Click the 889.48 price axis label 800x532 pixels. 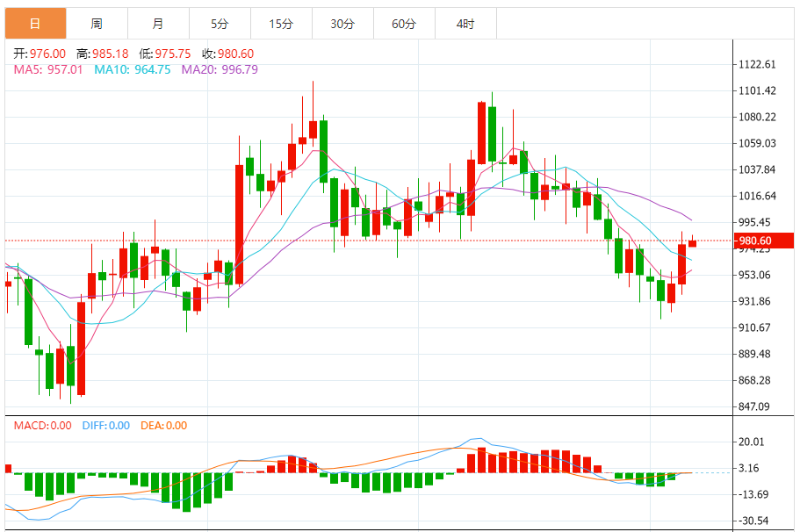(x=754, y=354)
